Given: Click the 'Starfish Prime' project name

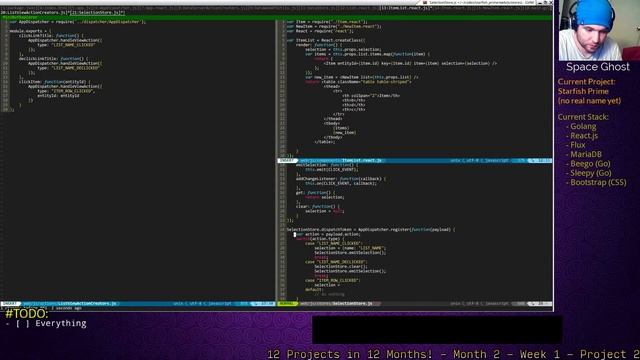Looking at the screenshot, I should (x=583, y=91).
